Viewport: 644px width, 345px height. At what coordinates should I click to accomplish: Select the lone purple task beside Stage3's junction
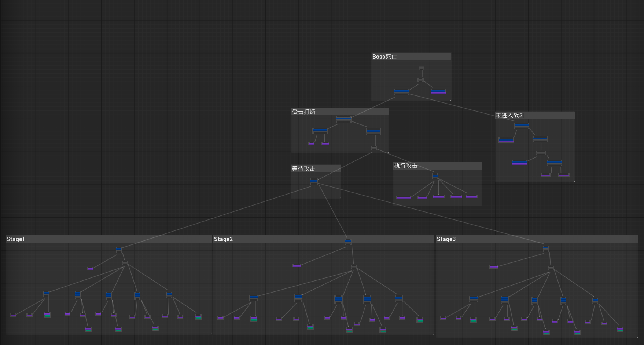[494, 267]
